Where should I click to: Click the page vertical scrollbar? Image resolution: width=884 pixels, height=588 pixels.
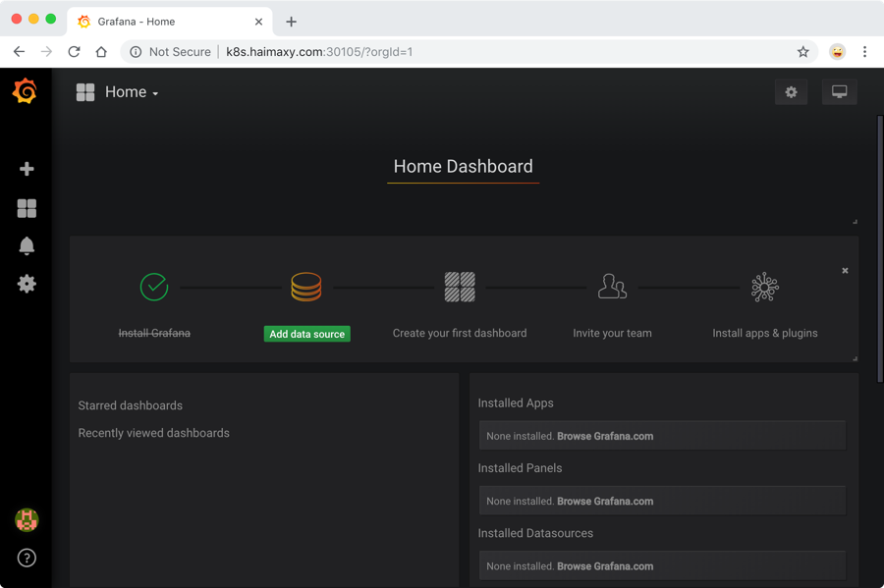tap(879, 249)
